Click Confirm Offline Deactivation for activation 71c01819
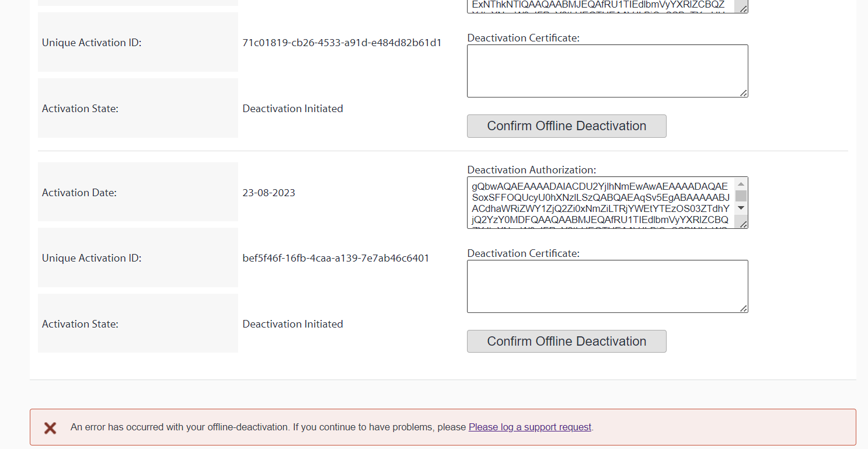Screen dimensions: 868x449 (566, 126)
